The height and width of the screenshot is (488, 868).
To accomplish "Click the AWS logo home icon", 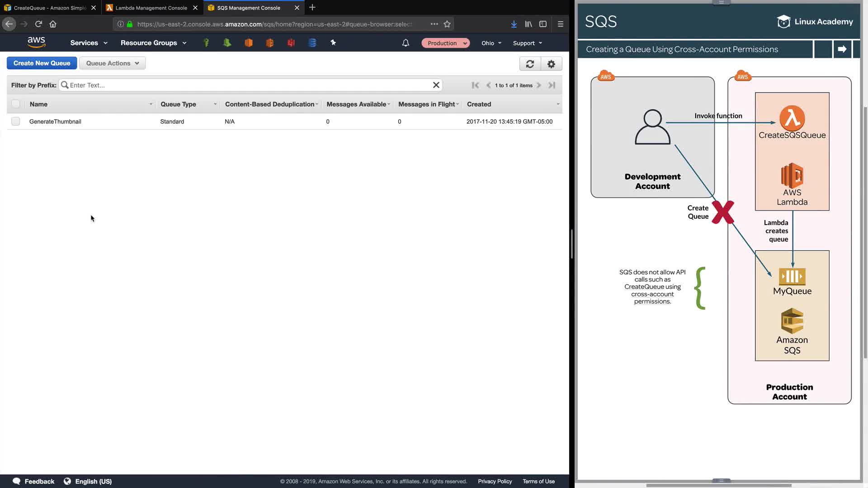I will 36,42.
